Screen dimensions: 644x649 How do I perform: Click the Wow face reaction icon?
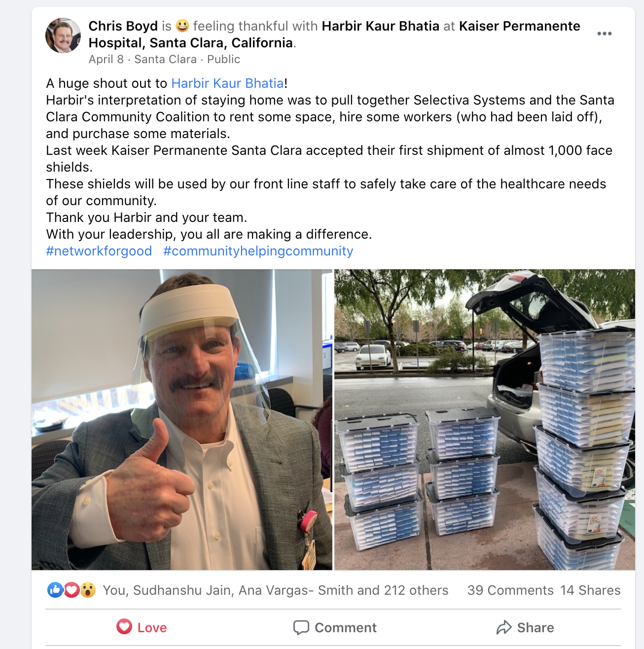click(x=88, y=590)
